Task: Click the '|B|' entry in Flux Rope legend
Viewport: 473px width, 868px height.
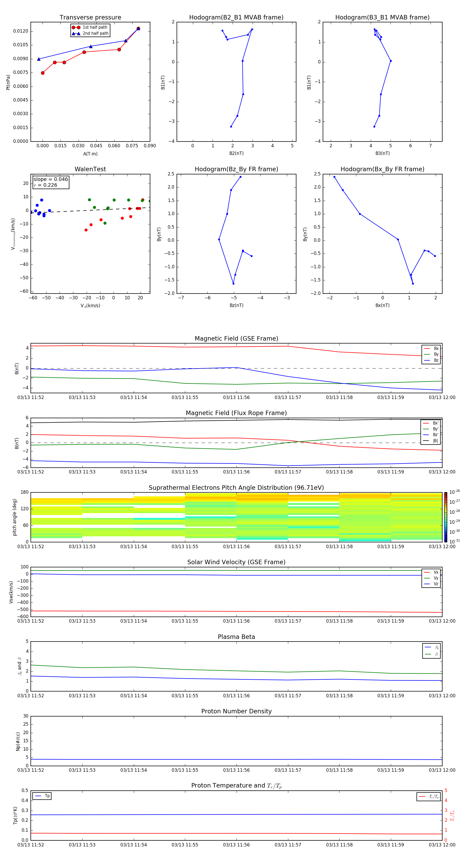Action: 431,441
